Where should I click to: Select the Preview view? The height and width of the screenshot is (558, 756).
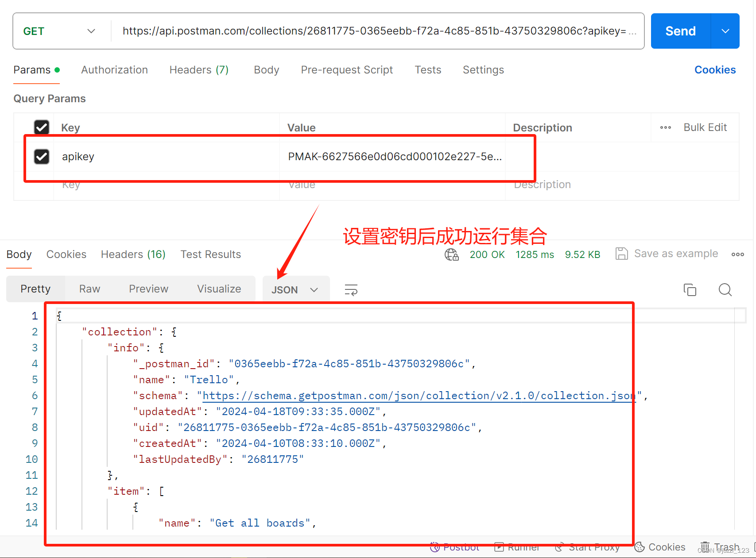[x=148, y=289]
